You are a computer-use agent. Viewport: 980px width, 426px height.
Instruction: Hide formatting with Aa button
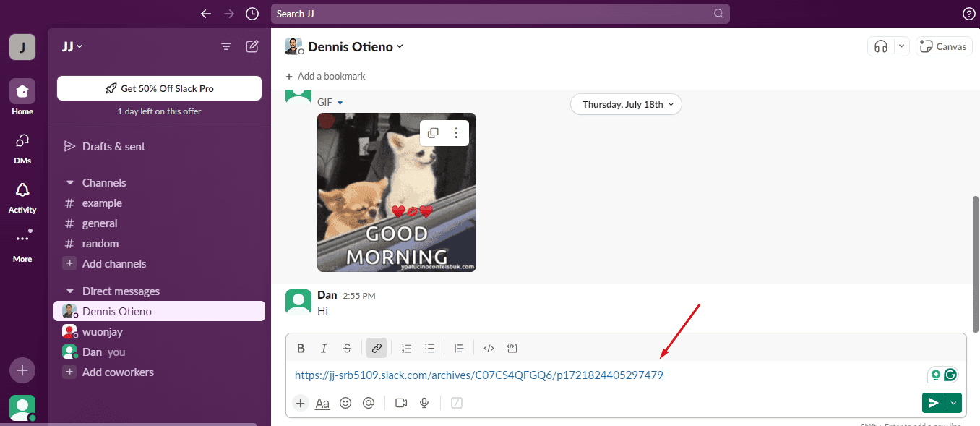click(x=322, y=403)
